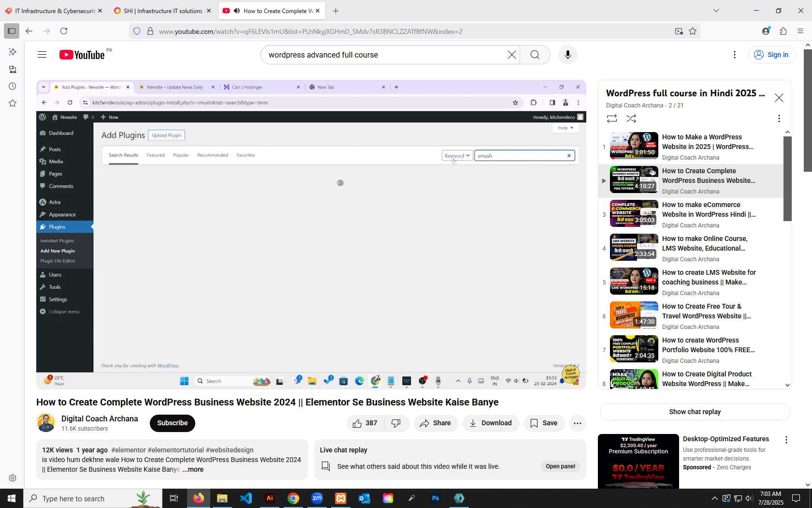The image size is (812, 508).
Task: Open the AI chatbot sparkle icon in the sidebar
Action: tap(13, 52)
